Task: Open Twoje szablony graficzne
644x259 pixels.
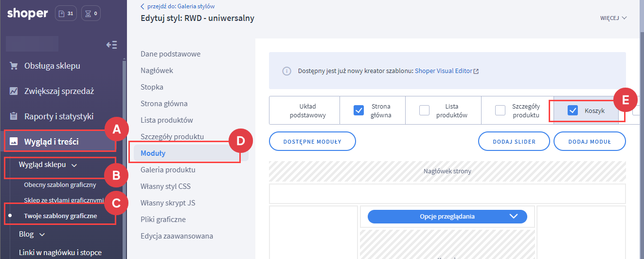Action: click(60, 216)
